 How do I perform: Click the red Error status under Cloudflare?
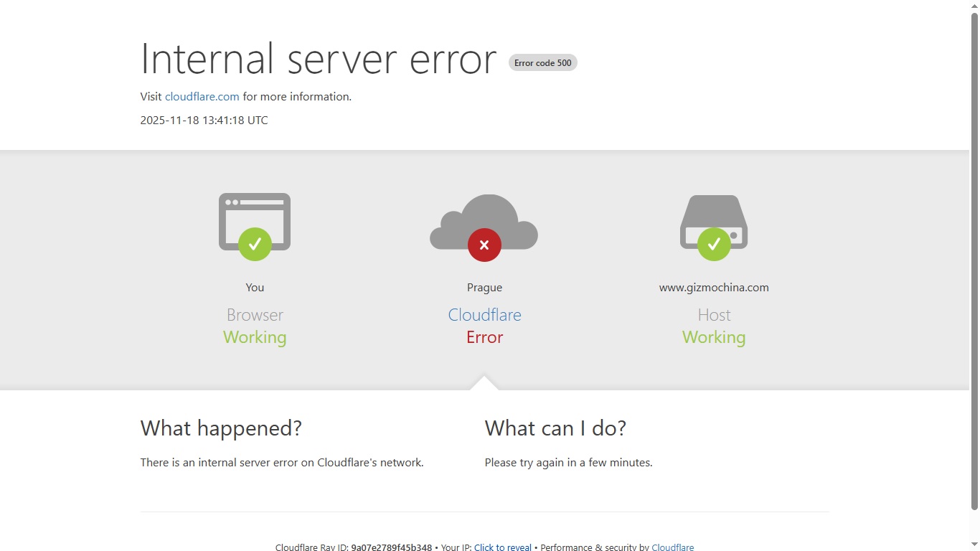pos(484,337)
